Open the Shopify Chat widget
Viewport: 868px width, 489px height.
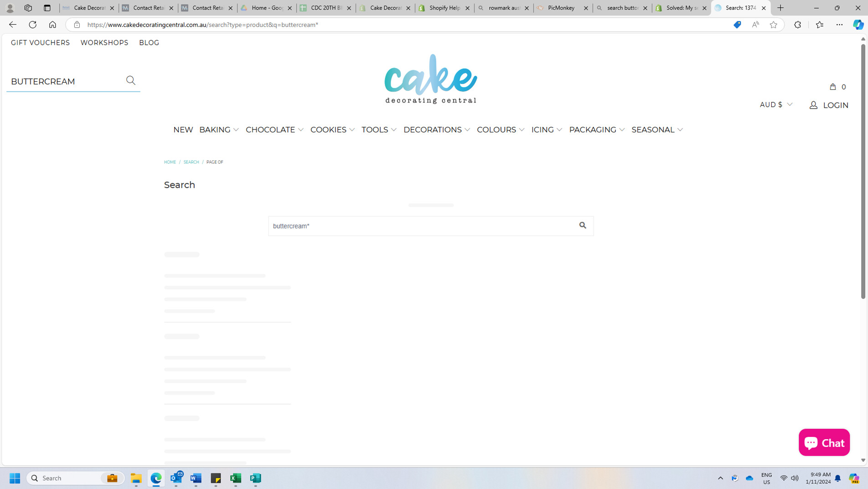point(824,442)
